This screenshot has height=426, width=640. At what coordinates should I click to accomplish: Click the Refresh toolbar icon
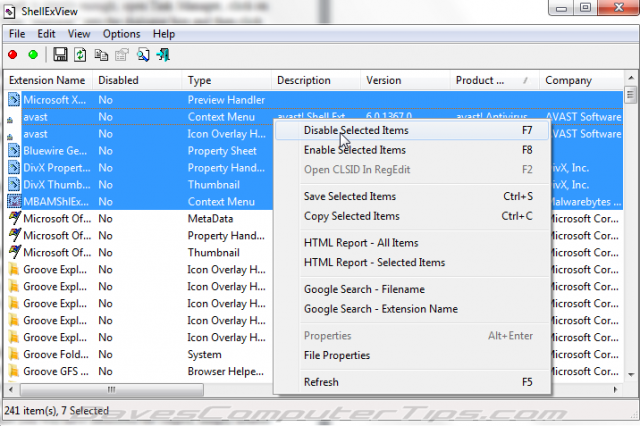(80, 54)
